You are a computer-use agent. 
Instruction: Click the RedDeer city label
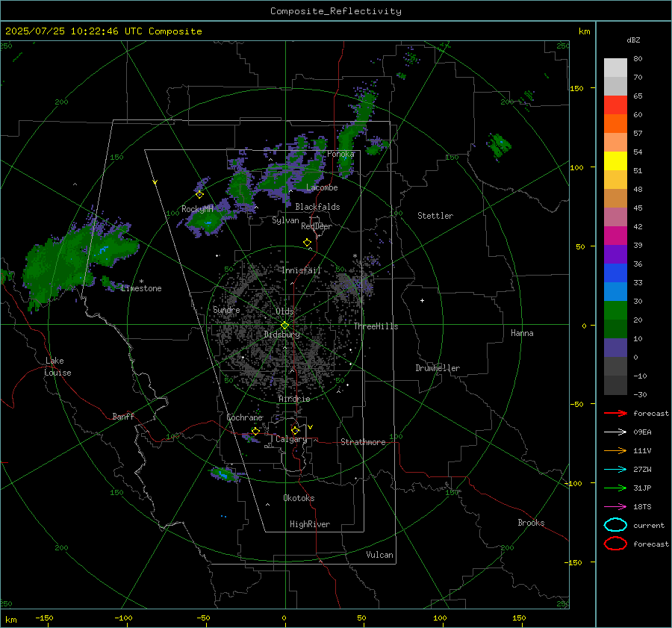(x=317, y=226)
